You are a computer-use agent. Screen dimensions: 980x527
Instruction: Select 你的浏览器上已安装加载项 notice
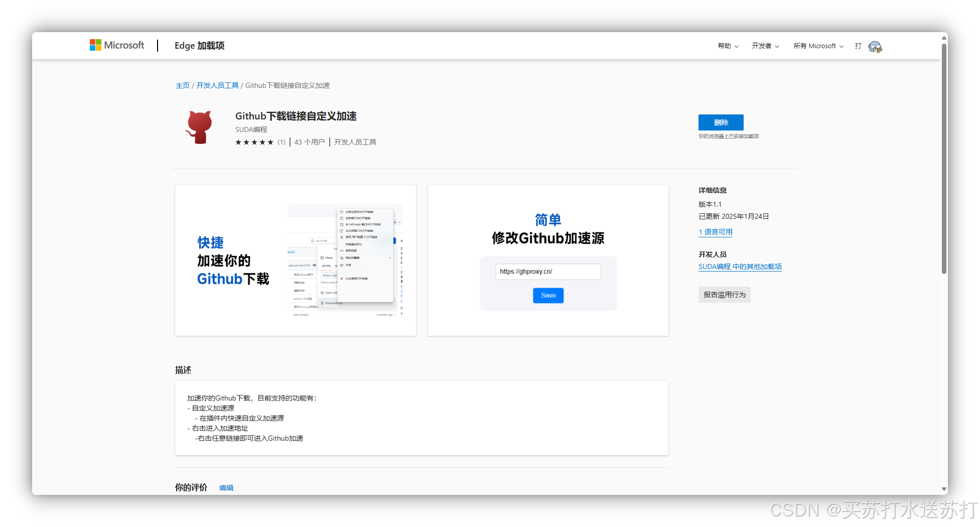pos(729,137)
